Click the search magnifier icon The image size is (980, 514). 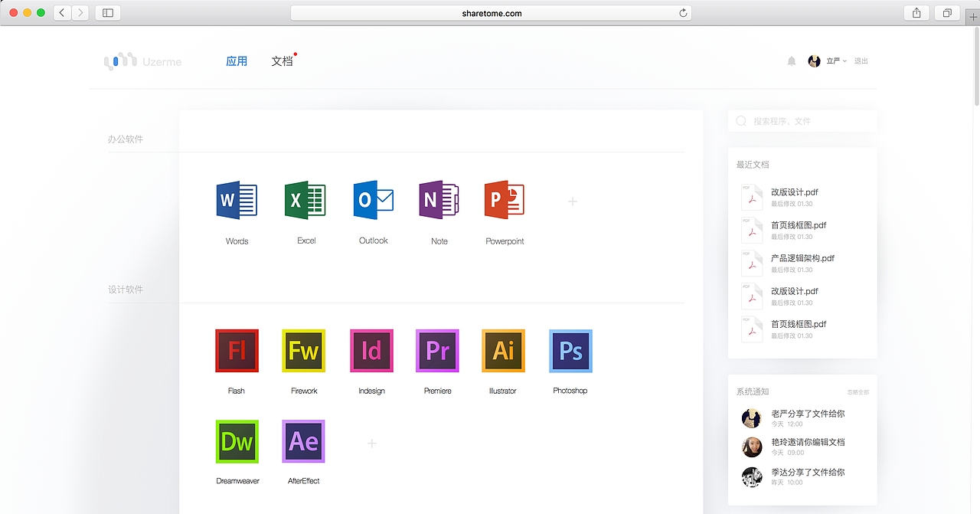(x=741, y=121)
